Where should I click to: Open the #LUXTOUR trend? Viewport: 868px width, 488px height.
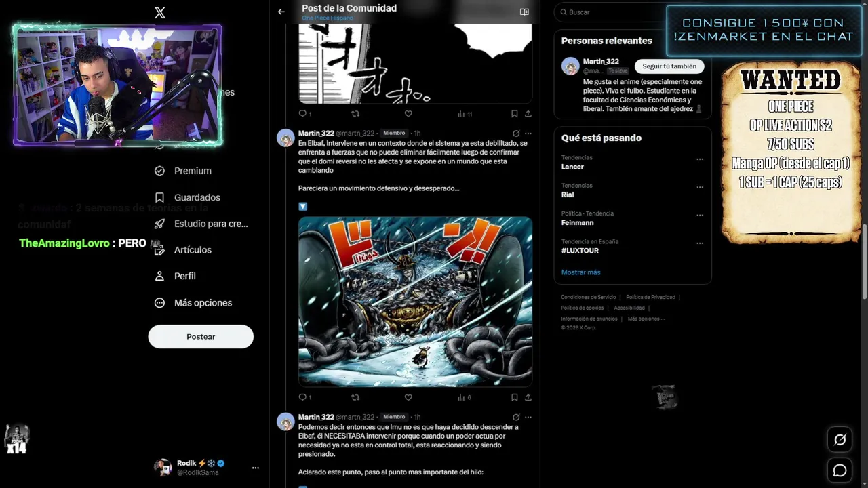coord(580,251)
